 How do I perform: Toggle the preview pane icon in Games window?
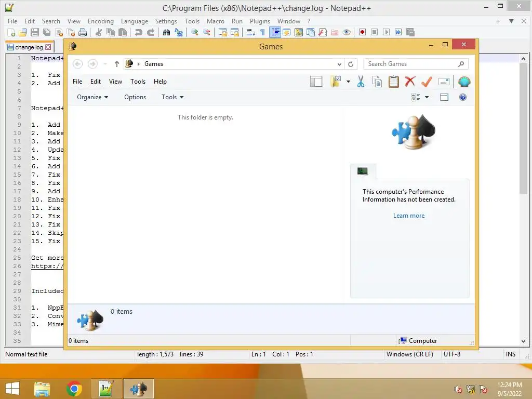pyautogui.click(x=444, y=97)
